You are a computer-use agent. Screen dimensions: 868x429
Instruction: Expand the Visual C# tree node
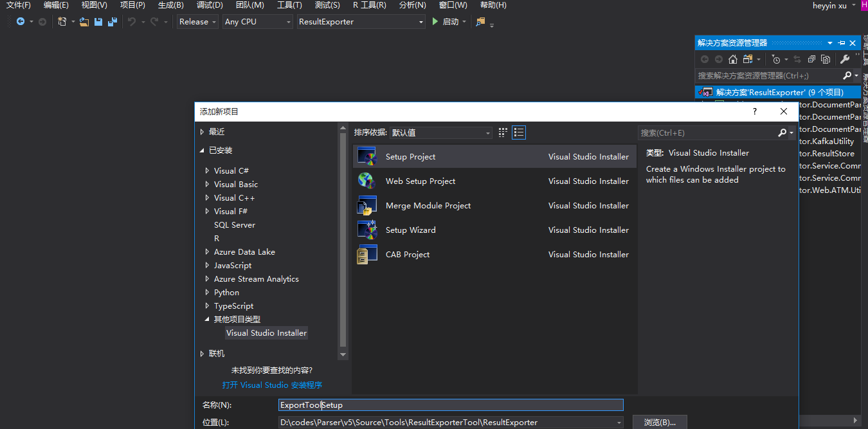[x=207, y=171]
